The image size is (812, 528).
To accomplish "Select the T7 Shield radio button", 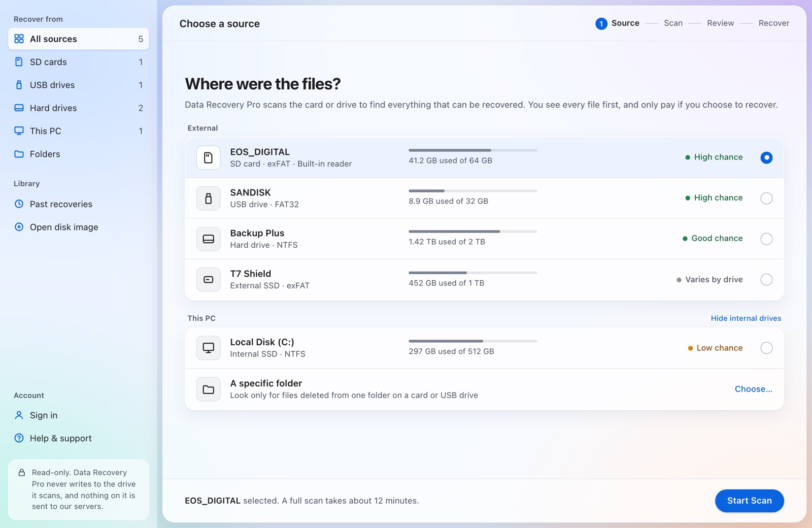I will [x=766, y=279].
